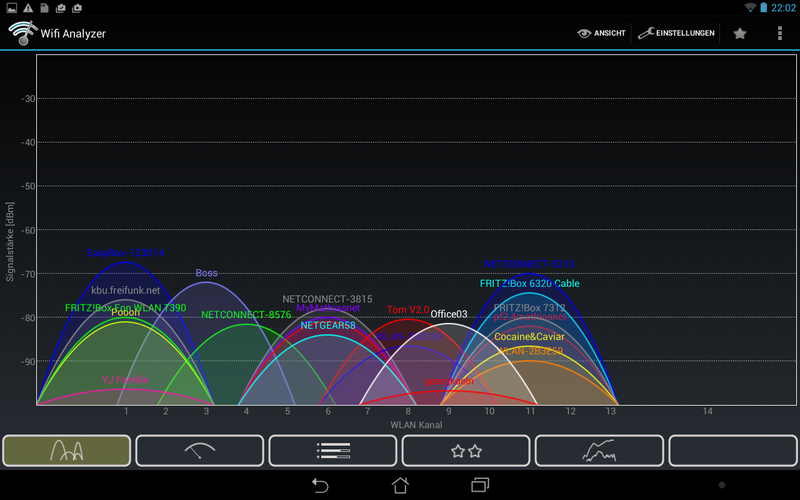Open the recent apps switcher
The image size is (800, 500).
click(480, 485)
